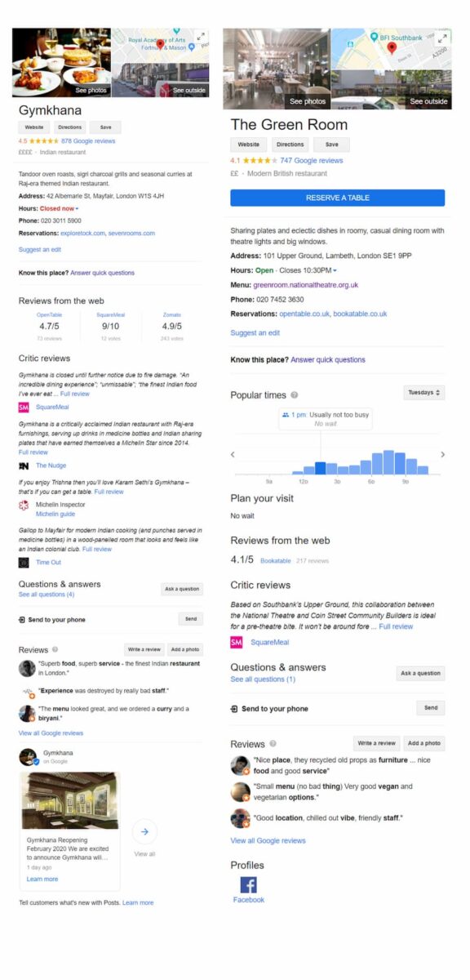Click the SquareMeal logo under Gymkhana critic reviews

(x=24, y=407)
